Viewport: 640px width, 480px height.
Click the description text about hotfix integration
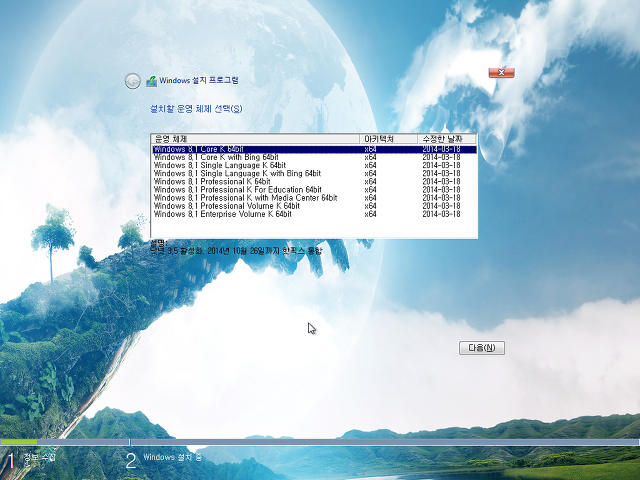(236, 251)
